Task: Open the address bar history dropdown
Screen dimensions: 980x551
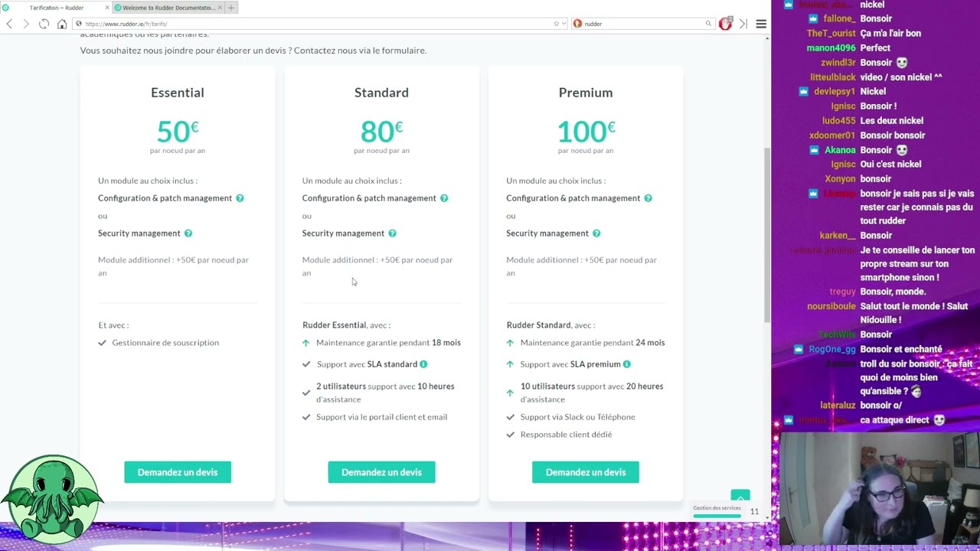Action: pyautogui.click(x=564, y=24)
